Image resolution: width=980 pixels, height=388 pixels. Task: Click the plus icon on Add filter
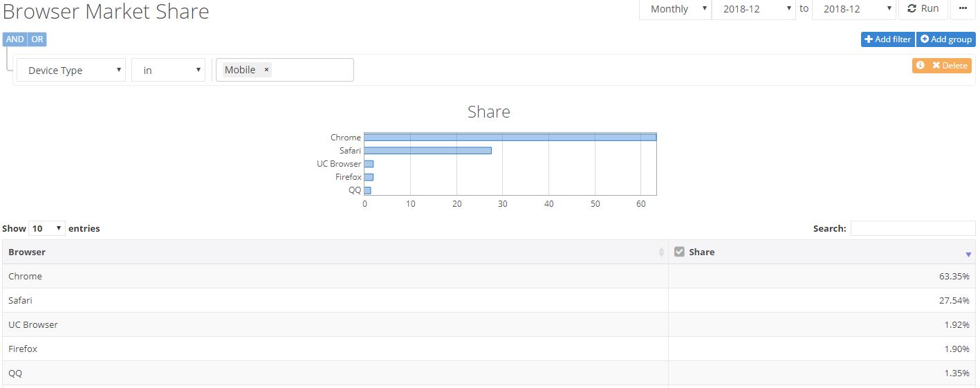(x=869, y=39)
